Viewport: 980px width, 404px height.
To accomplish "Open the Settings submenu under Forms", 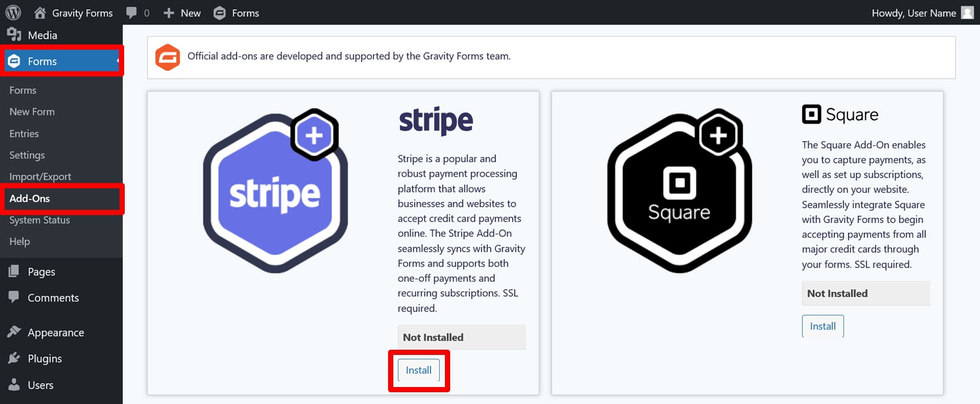I will [x=27, y=155].
